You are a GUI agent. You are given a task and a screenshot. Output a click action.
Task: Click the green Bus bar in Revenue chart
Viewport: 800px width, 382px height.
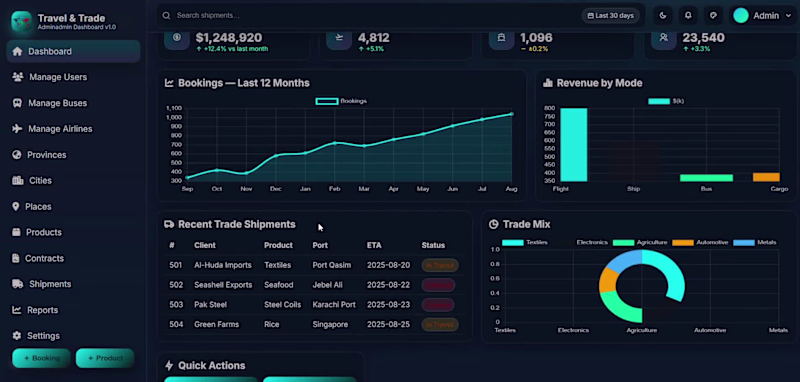706,178
